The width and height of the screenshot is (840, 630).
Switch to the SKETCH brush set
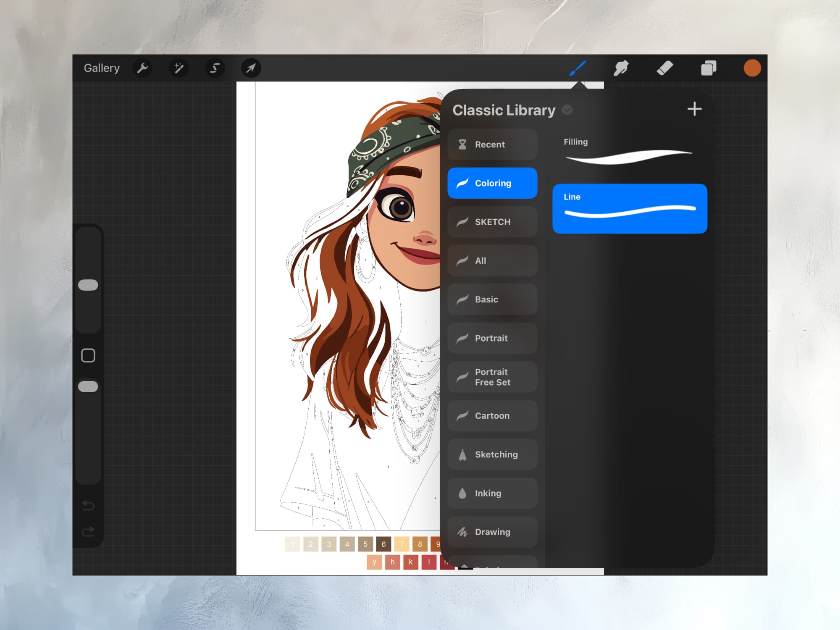pyautogui.click(x=492, y=222)
